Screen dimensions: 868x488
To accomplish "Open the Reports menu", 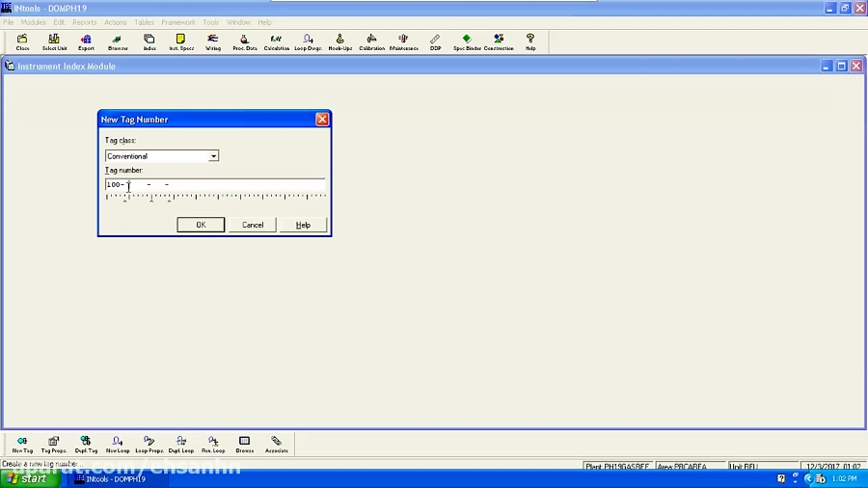I will [x=84, y=22].
